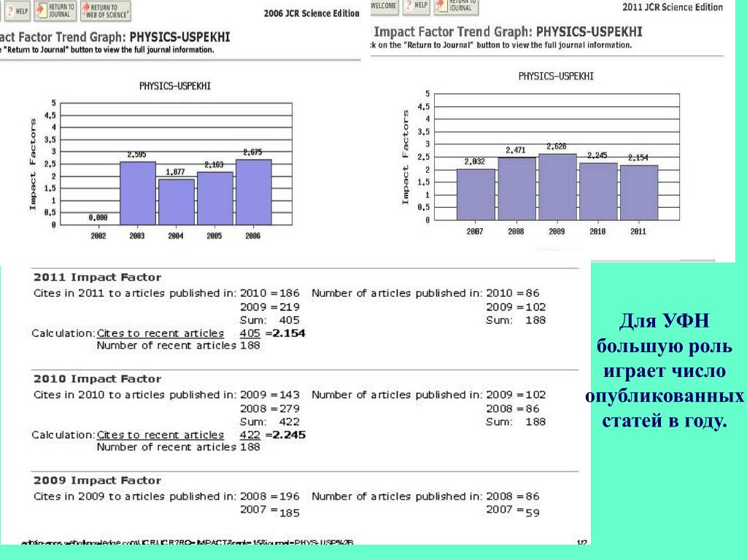This screenshot has width=747, height=560.
Task: Click the '2009 Impact Factor' heading
Action: point(97,481)
